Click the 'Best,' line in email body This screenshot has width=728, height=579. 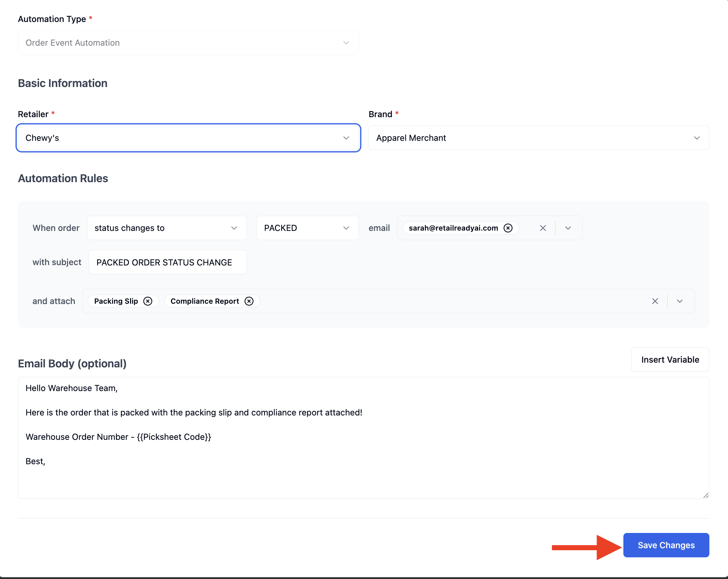(x=36, y=461)
